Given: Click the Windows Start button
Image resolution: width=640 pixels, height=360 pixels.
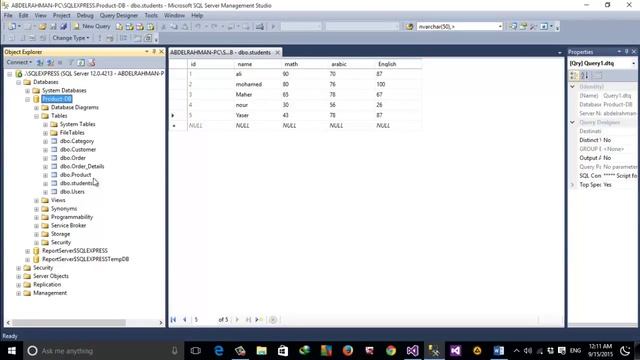Looking at the screenshot, I should [x=12, y=351].
